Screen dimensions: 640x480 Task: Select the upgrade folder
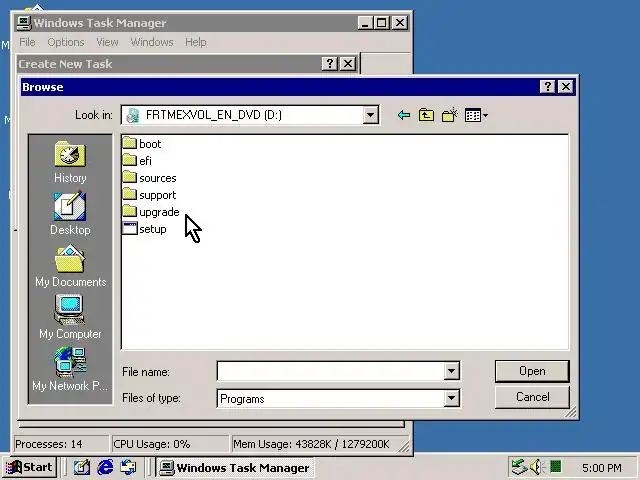coord(151,212)
